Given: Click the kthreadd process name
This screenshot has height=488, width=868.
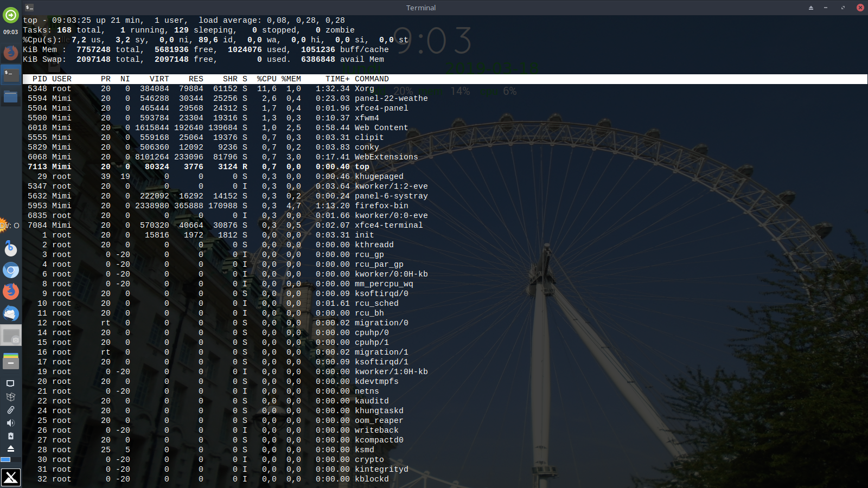Looking at the screenshot, I should click(x=374, y=245).
